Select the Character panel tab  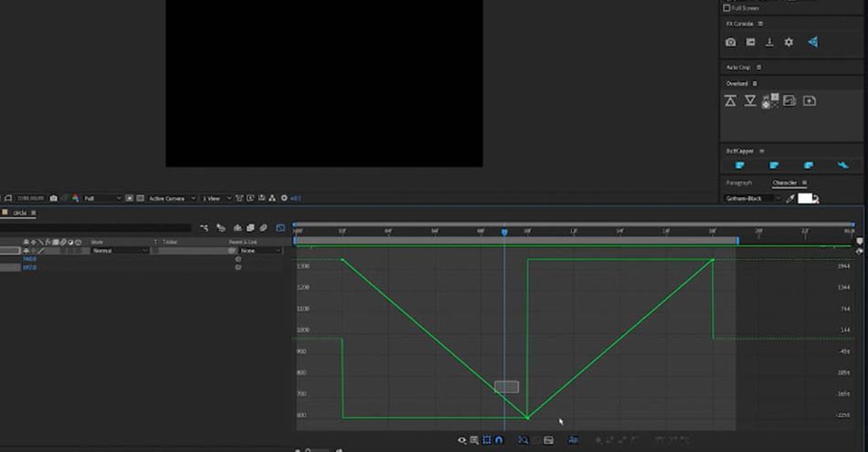[785, 183]
